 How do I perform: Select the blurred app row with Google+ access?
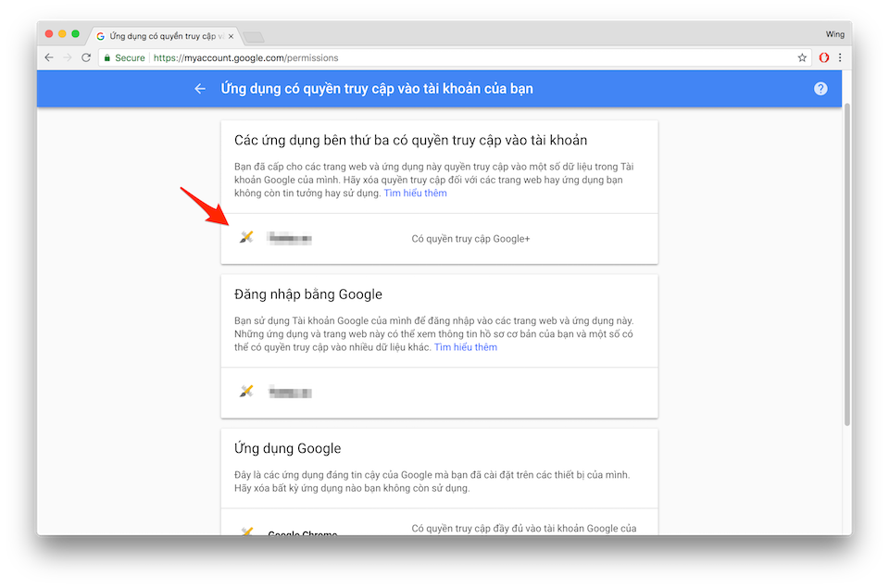pyautogui.click(x=439, y=239)
